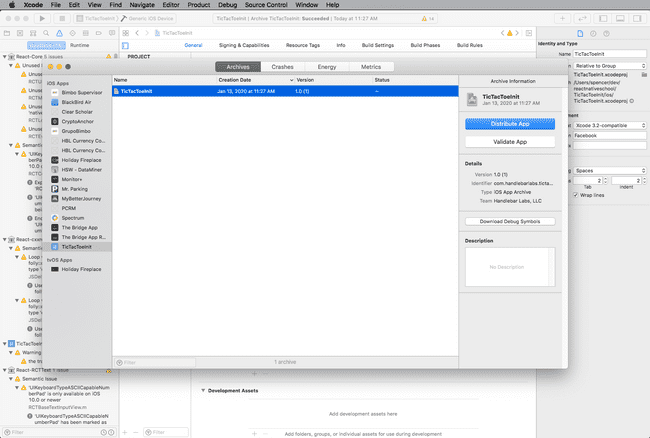Open the find navigator magnifier icon
Image resolution: width=650 pixels, height=438 pixels.
(x=46, y=33)
